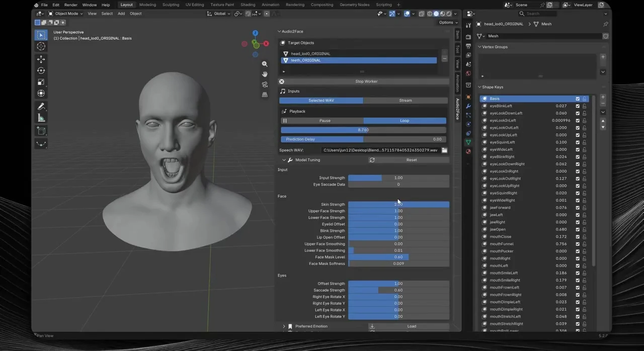Adjust the Skin Strength slider
Viewport: 644px width, 351px height.
click(398, 204)
